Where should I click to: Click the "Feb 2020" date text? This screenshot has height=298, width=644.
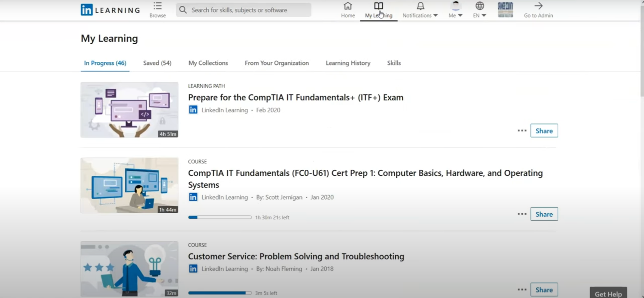tap(268, 110)
